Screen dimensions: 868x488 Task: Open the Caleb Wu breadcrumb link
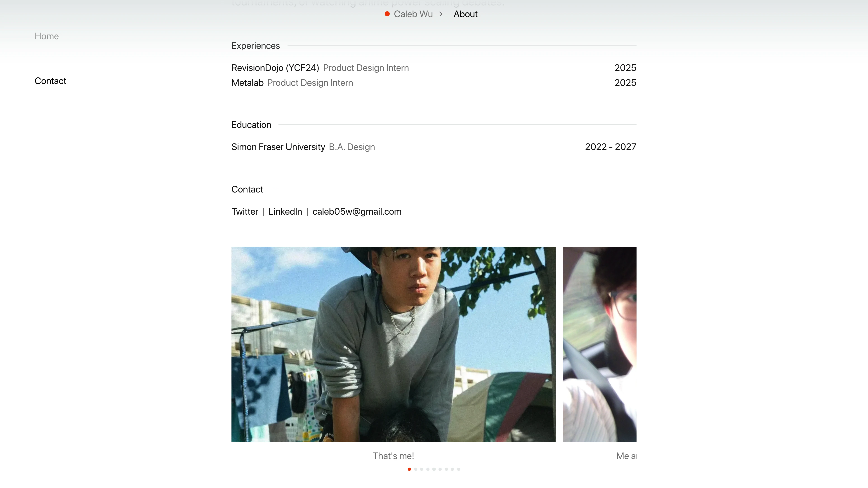tap(413, 14)
